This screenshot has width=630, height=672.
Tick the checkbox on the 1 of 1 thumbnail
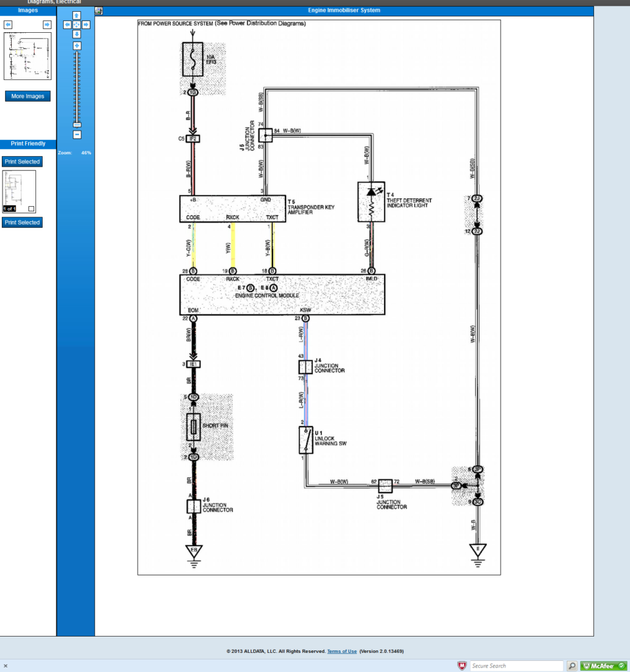click(x=31, y=209)
